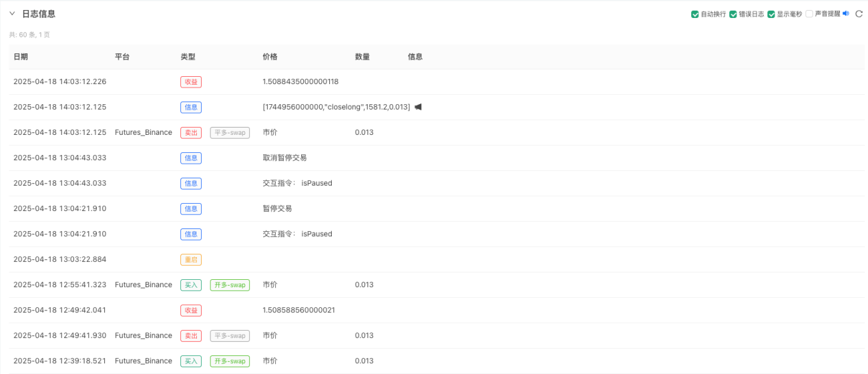Click the 类型 column header
Screen dimensions: 868x374
tap(188, 57)
